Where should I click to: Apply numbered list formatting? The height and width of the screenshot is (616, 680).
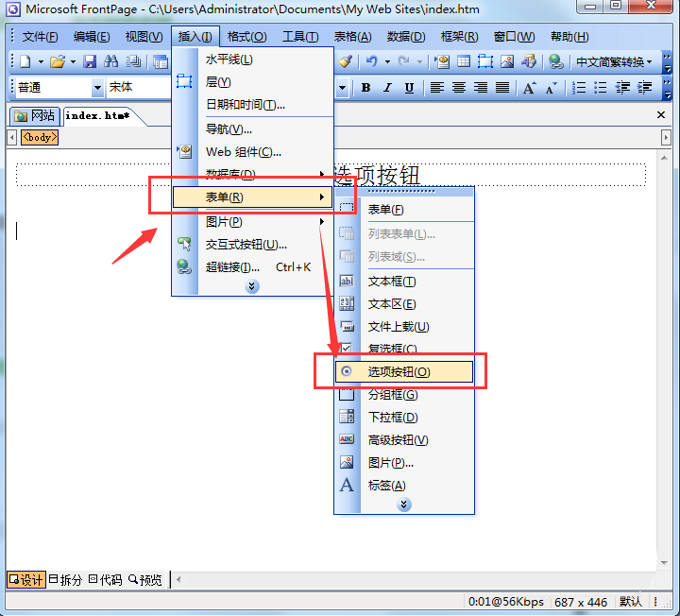(x=579, y=88)
